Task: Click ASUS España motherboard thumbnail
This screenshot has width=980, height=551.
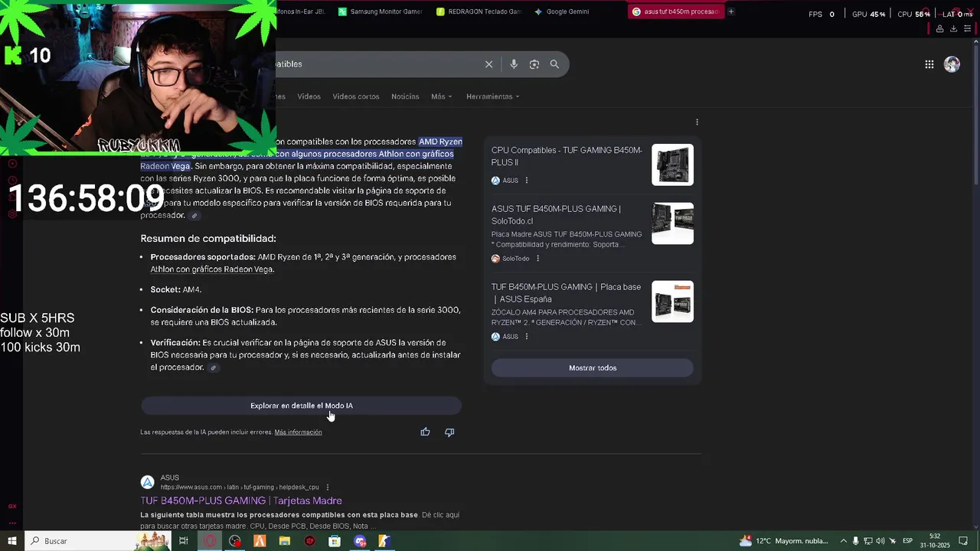Action: 672,302
